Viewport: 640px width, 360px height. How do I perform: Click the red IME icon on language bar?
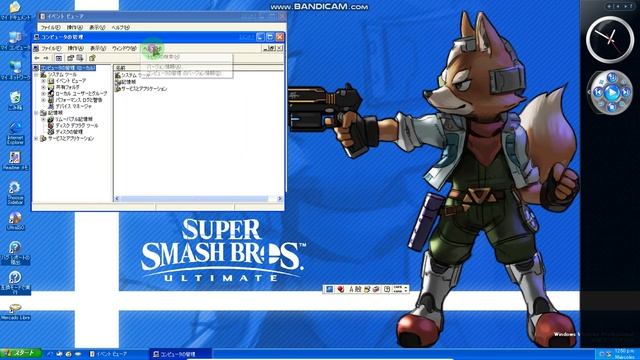[340, 289]
